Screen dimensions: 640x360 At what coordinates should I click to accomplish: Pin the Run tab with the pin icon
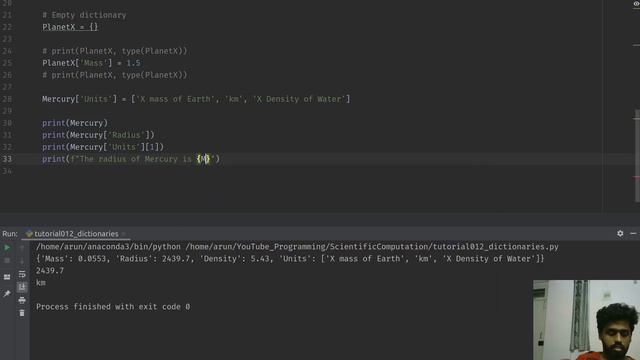(x=7, y=293)
